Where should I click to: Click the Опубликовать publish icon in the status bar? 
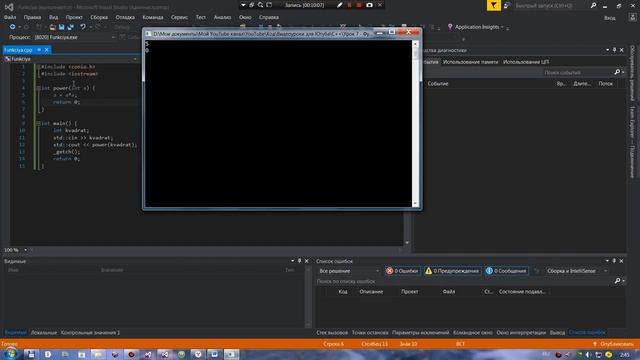595,344
